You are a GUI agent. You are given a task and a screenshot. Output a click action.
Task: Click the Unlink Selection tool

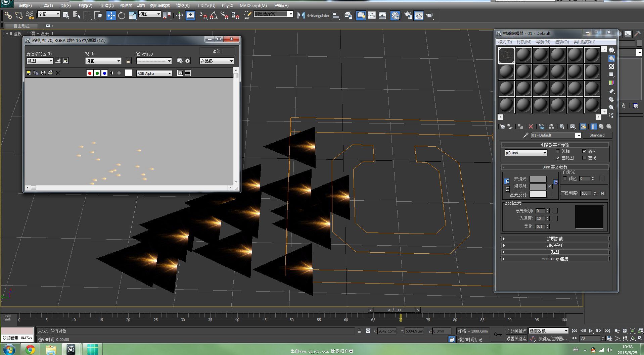point(19,15)
